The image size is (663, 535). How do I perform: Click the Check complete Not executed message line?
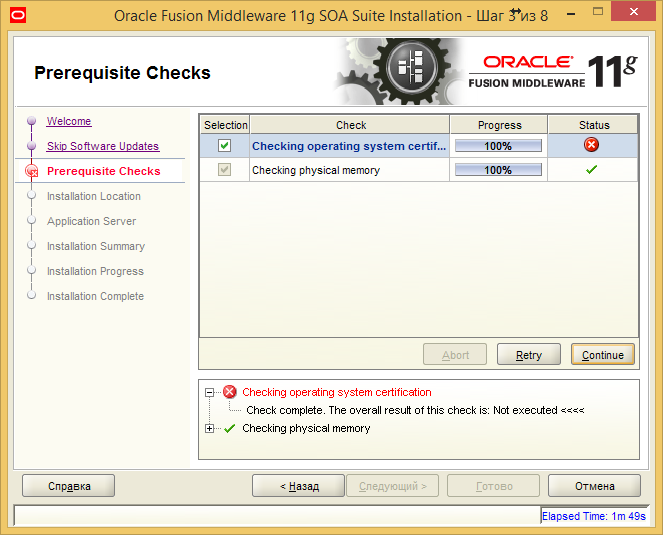tap(415, 410)
